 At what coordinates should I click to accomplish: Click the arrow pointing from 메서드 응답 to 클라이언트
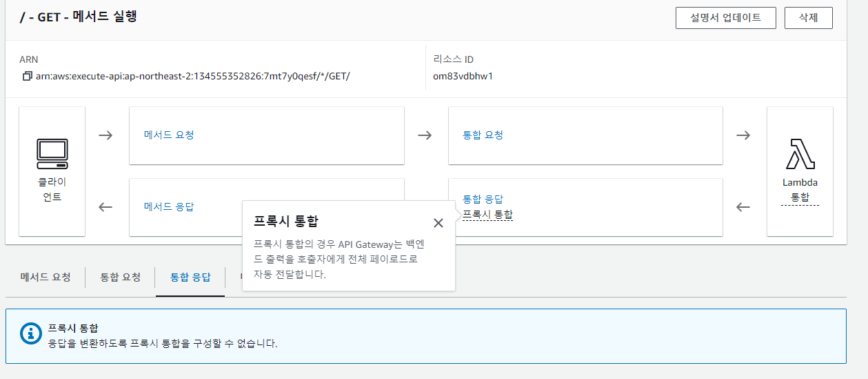(x=105, y=206)
